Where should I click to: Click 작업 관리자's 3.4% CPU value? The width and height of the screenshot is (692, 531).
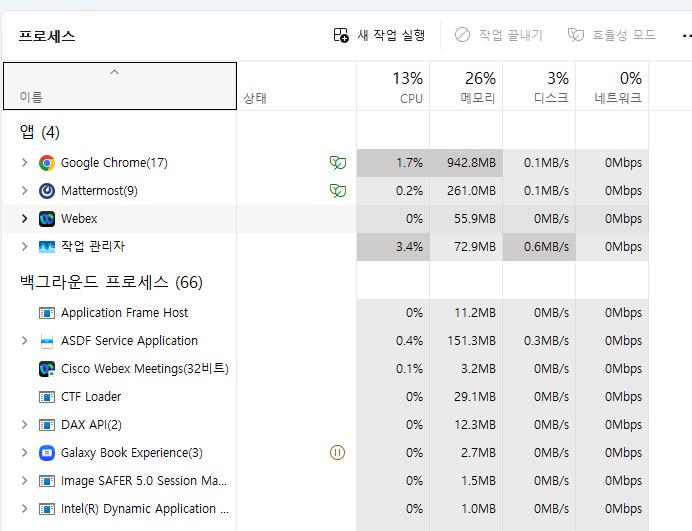[x=409, y=247]
